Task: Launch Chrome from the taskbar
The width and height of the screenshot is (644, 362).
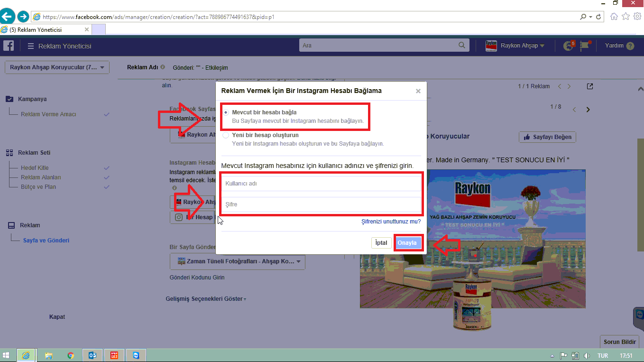Action: click(x=71, y=355)
